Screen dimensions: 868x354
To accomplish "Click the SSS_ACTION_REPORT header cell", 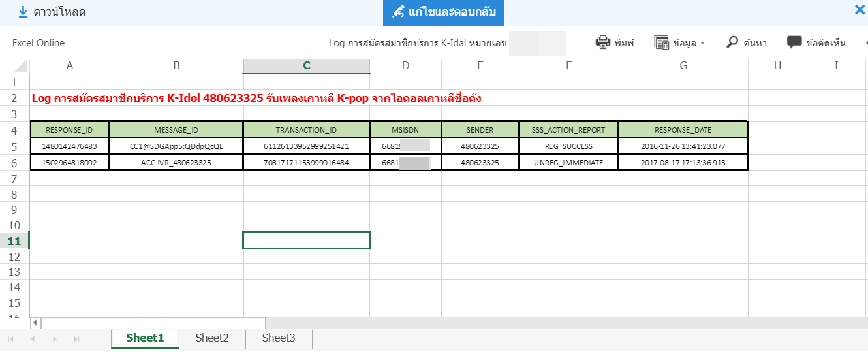I will click(568, 130).
